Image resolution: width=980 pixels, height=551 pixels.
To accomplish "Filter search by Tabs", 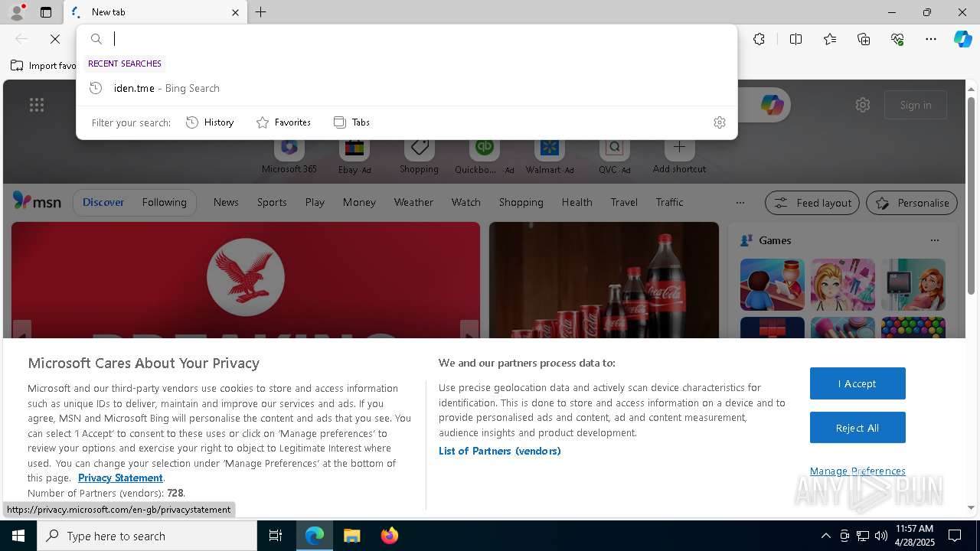I will tap(351, 122).
